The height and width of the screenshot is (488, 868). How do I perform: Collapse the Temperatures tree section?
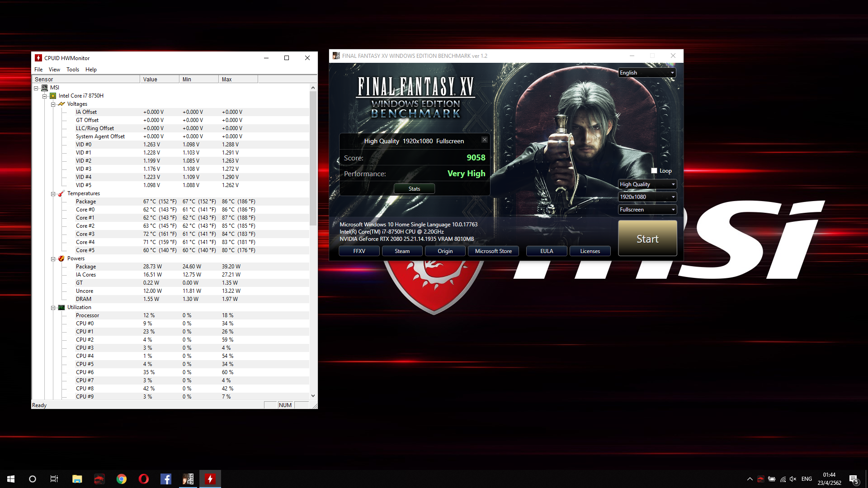click(53, 194)
